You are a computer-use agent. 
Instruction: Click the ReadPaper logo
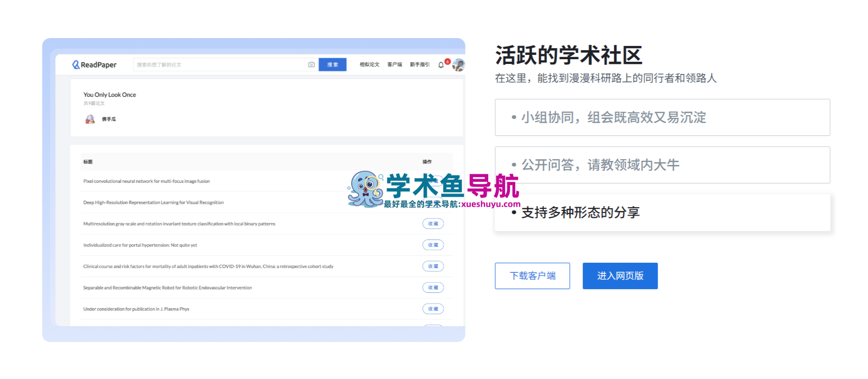click(94, 64)
